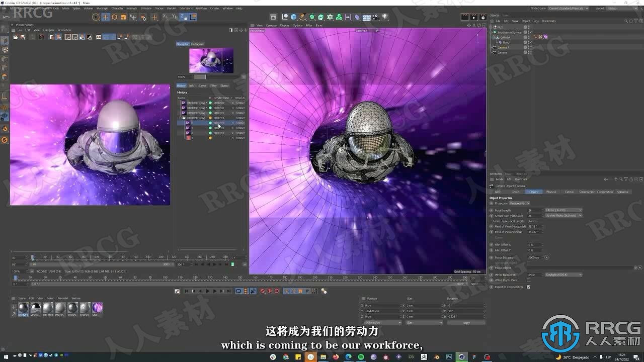Toggle Y axis lock
644x362 pixels.
(174, 17)
